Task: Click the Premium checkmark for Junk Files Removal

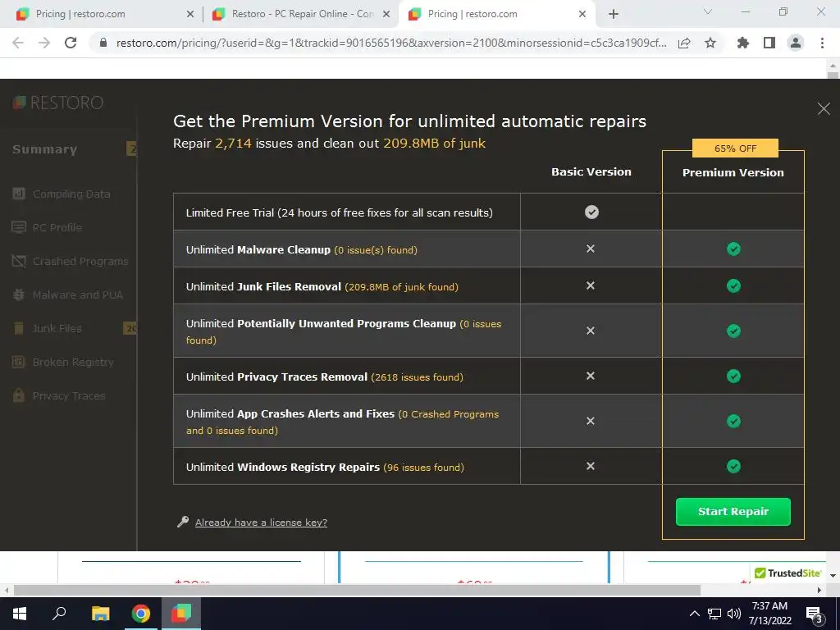Action: point(733,285)
